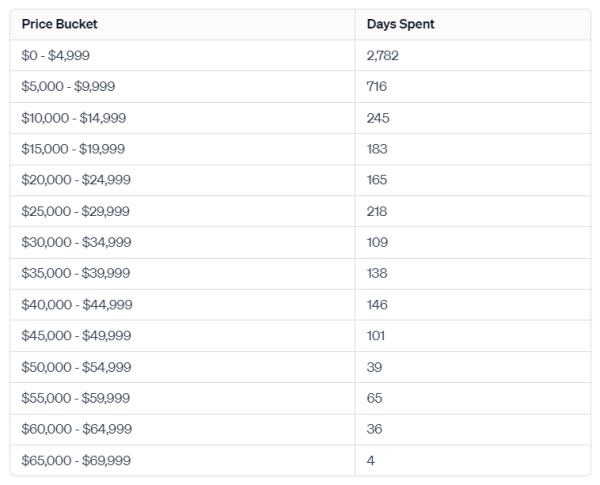This screenshot has height=485, width=600.
Task: Click the 716 days spent value
Action: coord(377,87)
